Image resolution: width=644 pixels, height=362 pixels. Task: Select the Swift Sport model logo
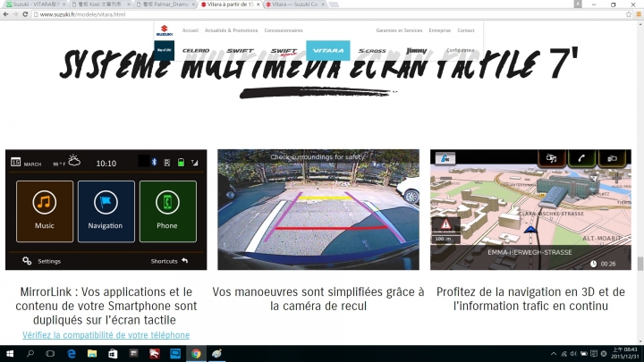pos(284,51)
